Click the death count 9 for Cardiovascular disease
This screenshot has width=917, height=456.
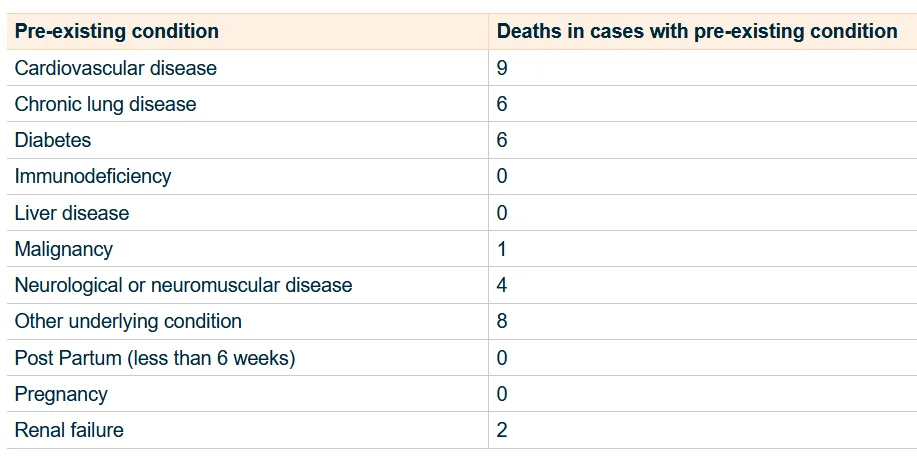point(502,68)
